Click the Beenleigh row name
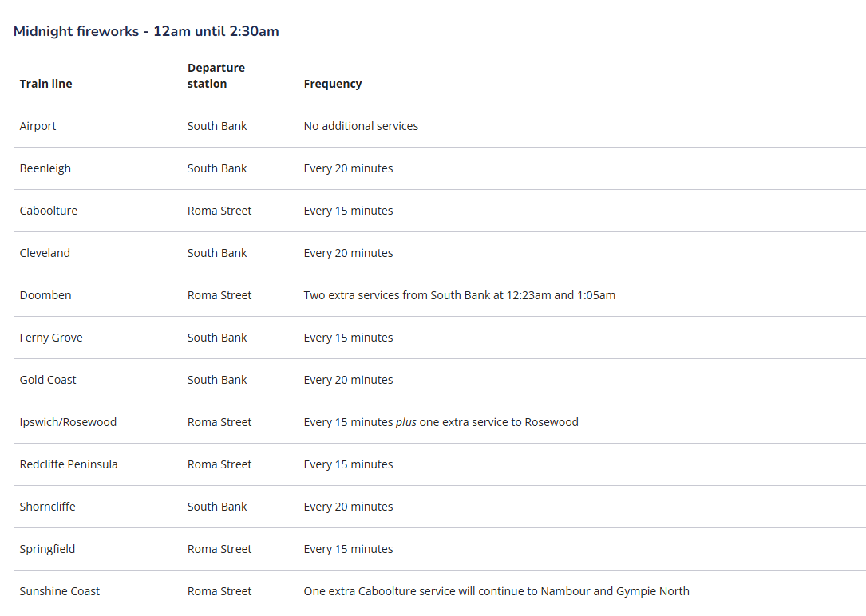Viewport: 866px width, 616px height. [45, 168]
